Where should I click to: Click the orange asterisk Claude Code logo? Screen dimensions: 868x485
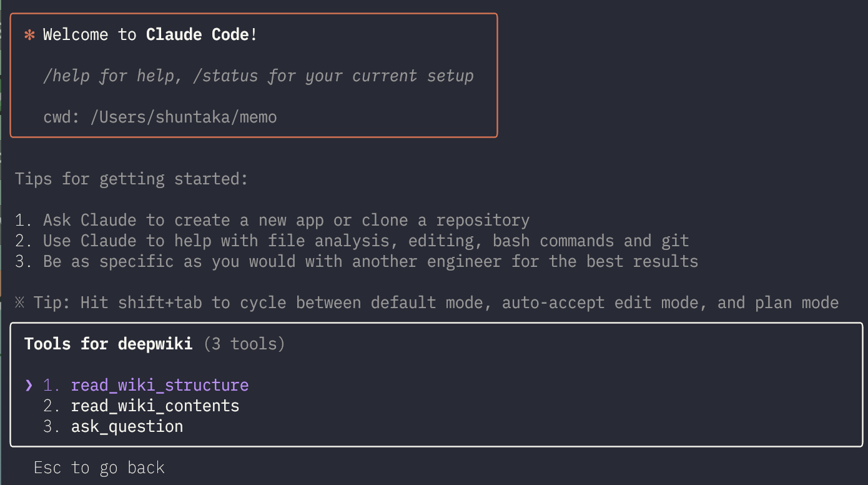[x=29, y=35]
